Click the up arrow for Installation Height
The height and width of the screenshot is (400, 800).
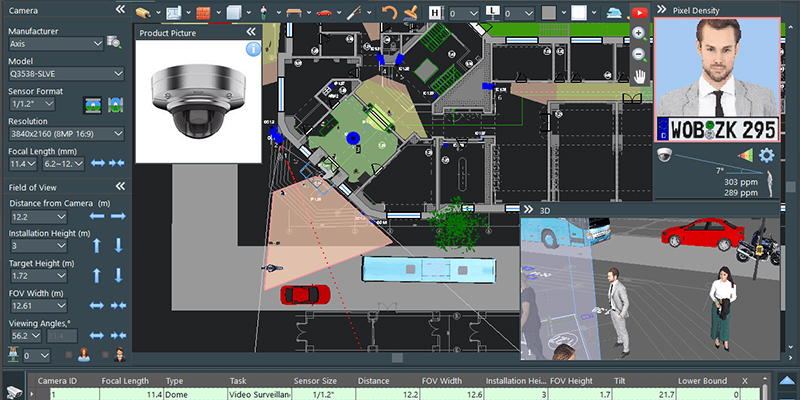coord(98,245)
